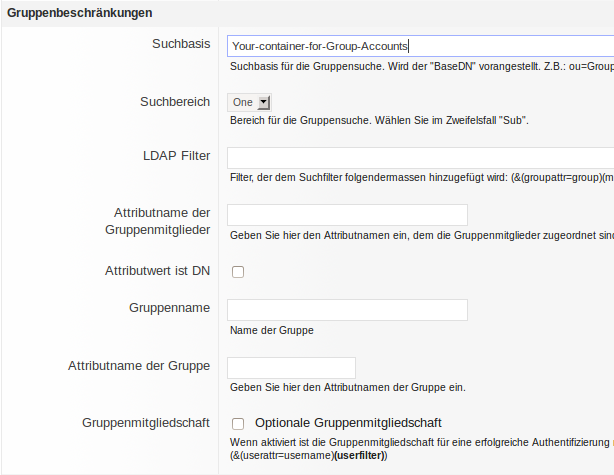
Task: Click the Suchbasis text input field
Action: click(x=420, y=45)
